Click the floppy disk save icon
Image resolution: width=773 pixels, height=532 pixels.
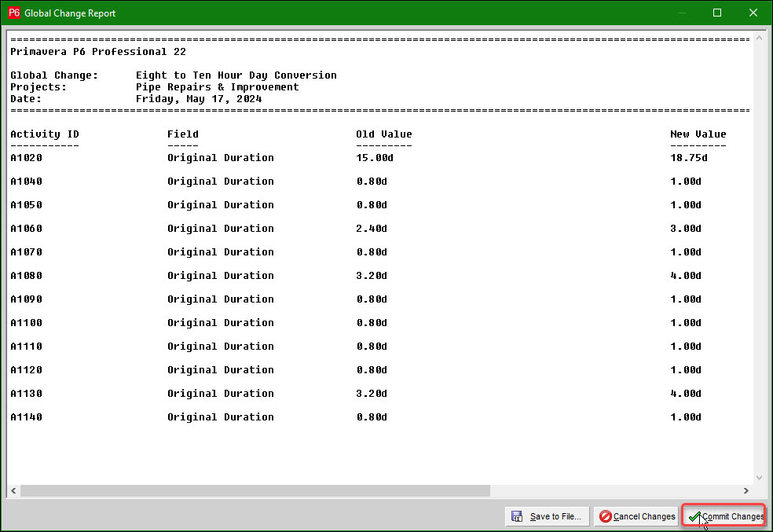click(x=517, y=516)
